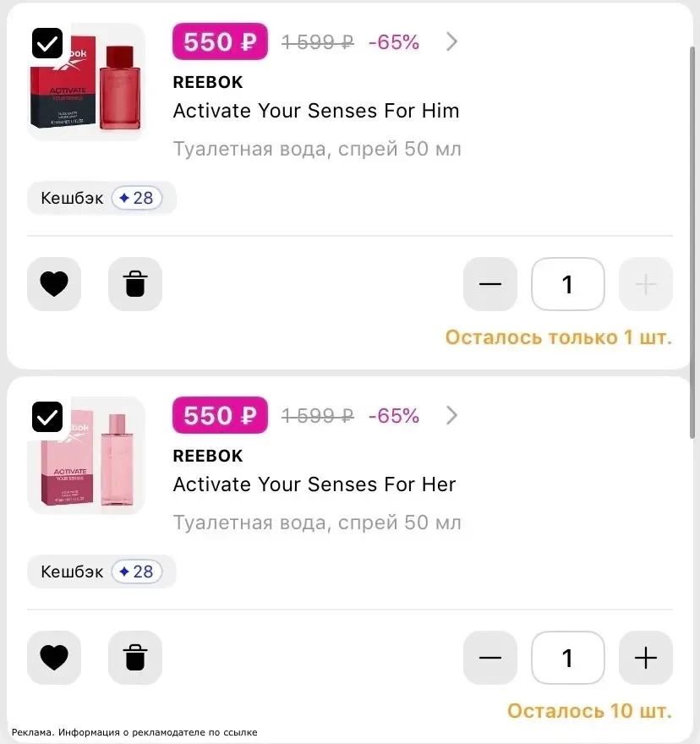
Task: Edit quantity field of For Her item
Action: pos(567,658)
